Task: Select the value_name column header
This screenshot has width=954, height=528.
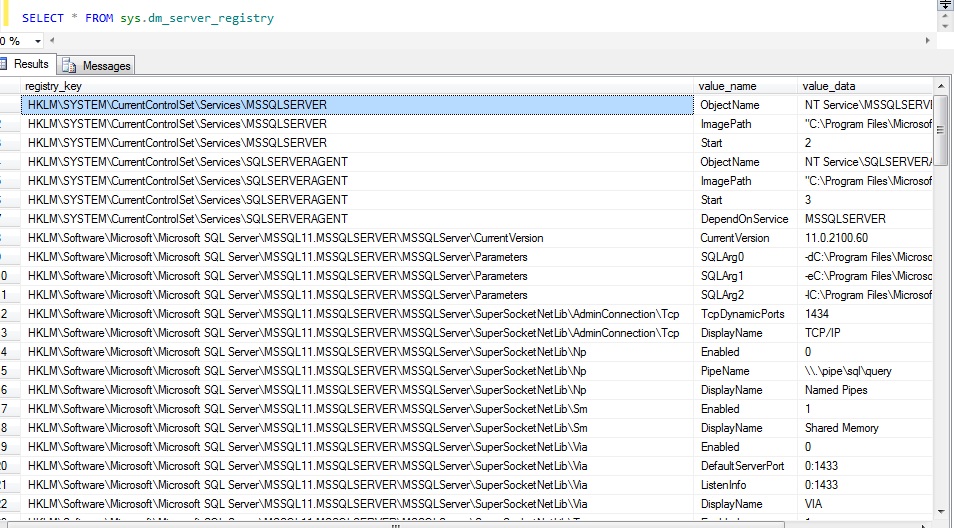Action: [x=746, y=86]
